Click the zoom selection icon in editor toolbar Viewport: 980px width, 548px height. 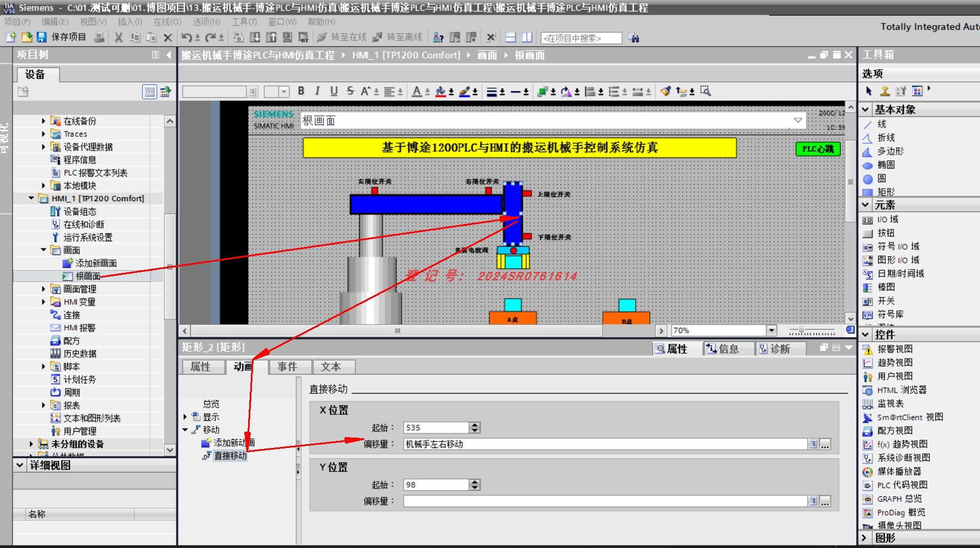pos(706,91)
